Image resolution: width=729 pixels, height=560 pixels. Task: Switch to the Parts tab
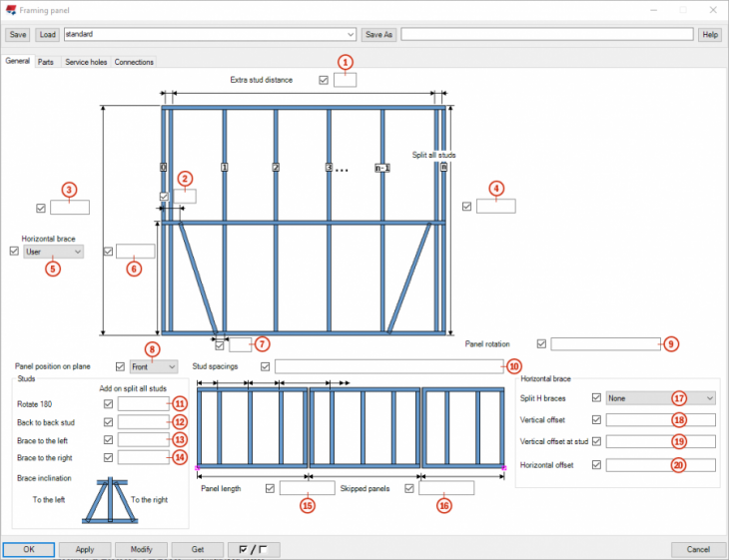click(46, 62)
